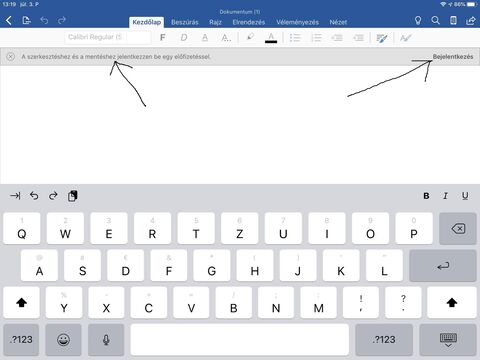Toggle italic with the ribbon D button
Image resolution: width=480 pixels, height=360 pixels.
point(184,38)
